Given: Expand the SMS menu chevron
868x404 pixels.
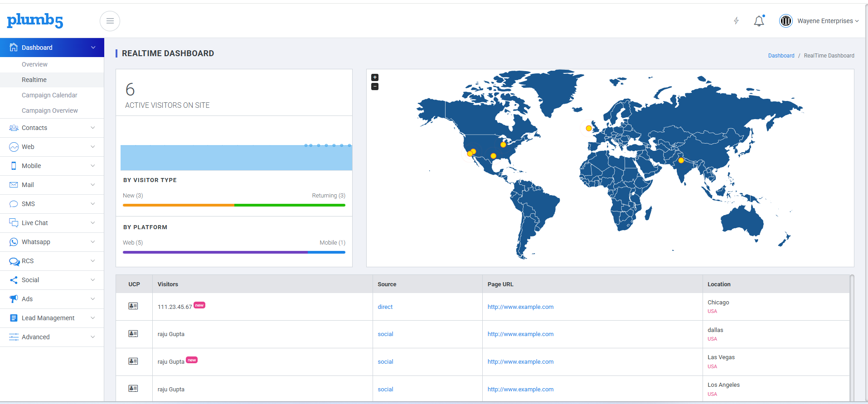Looking at the screenshot, I should [93, 204].
